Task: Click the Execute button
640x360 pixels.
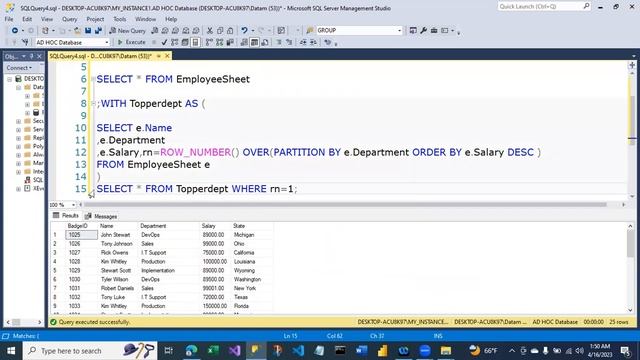Action: (x=131, y=42)
